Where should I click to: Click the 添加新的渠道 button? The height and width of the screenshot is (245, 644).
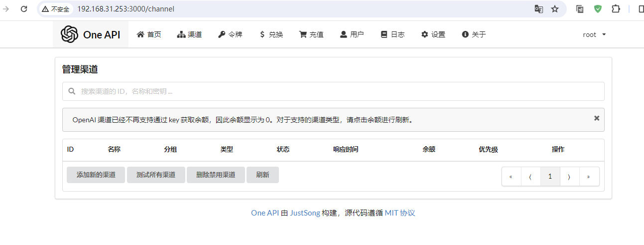[96, 175]
